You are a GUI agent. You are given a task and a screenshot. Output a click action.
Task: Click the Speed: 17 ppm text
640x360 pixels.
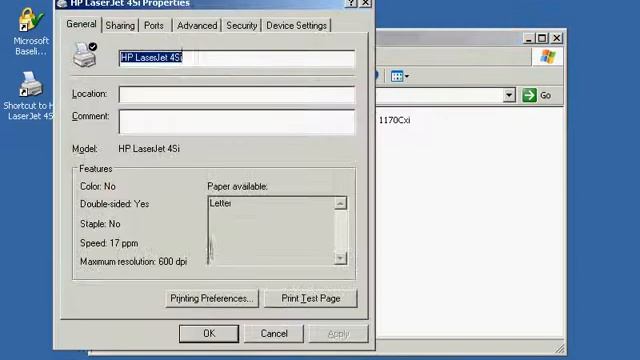(109, 243)
